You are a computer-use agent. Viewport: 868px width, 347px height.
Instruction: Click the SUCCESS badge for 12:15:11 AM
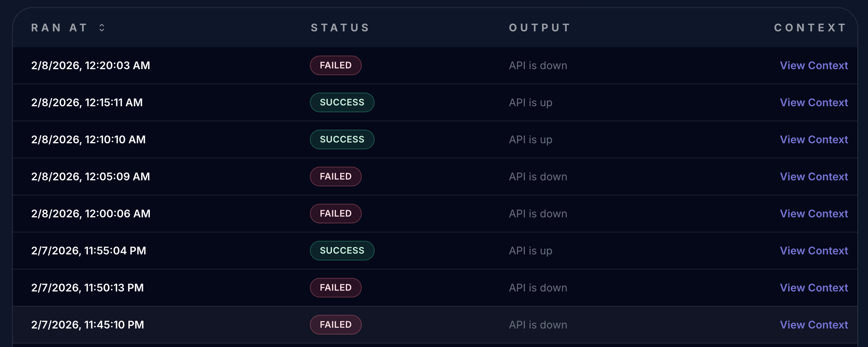pos(342,102)
